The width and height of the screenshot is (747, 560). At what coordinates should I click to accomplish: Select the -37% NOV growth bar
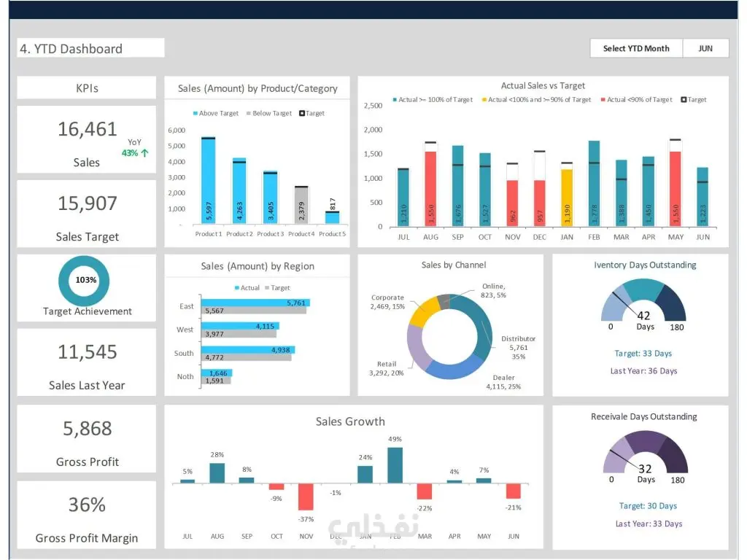click(306, 497)
